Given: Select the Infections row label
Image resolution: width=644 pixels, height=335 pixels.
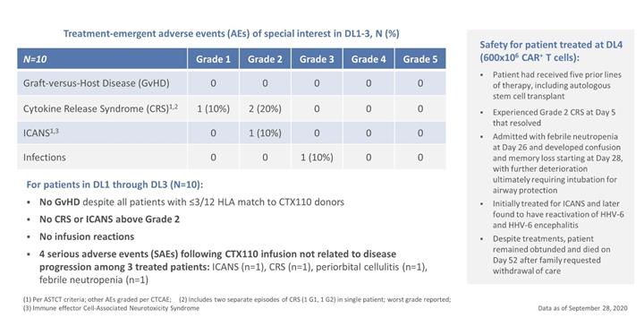Looking at the screenshot, I should pos(45,158).
